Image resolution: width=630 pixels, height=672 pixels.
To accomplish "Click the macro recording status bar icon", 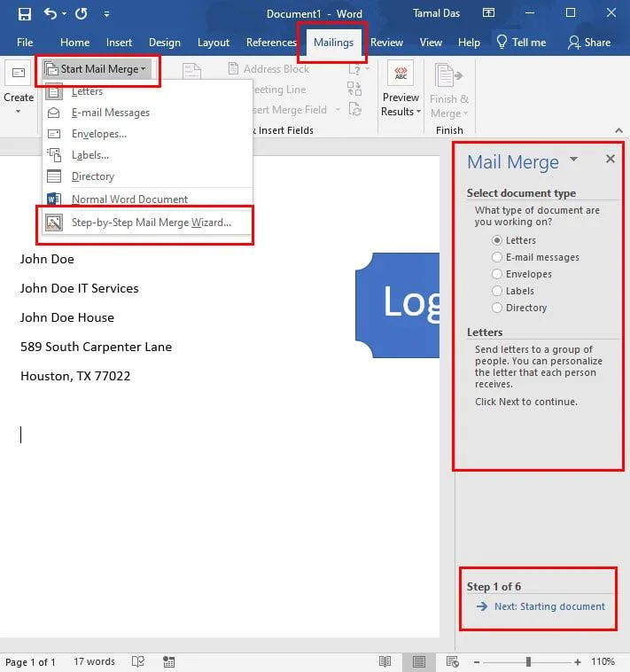I will pyautogui.click(x=168, y=661).
